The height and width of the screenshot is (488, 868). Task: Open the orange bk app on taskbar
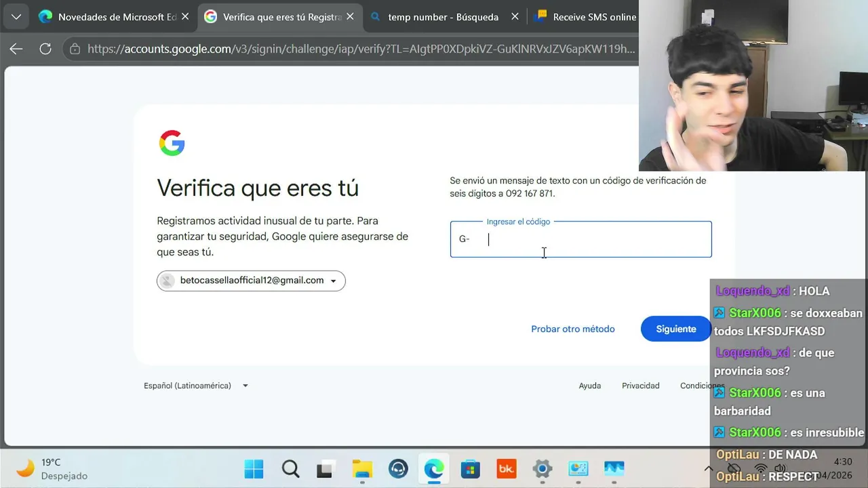click(506, 469)
